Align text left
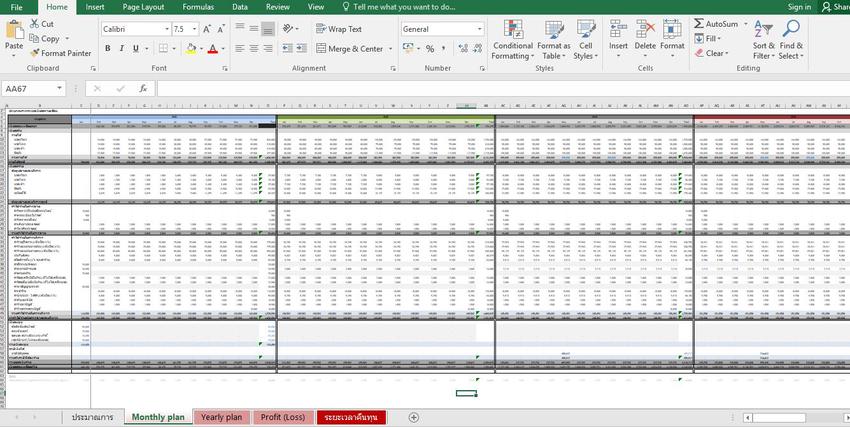The image size is (850, 427). [240, 49]
